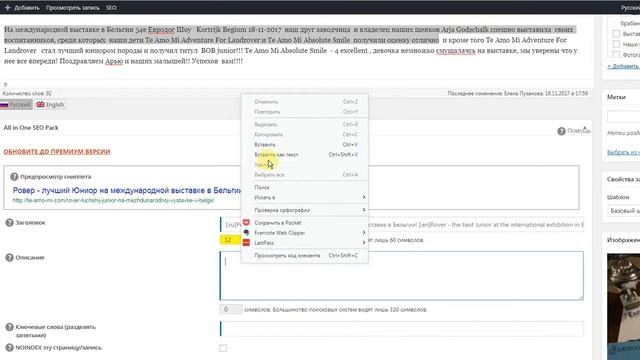Toggle the NOINDEX эту страницу/запись checkbox
The height and width of the screenshot is (360, 640).
(223, 348)
